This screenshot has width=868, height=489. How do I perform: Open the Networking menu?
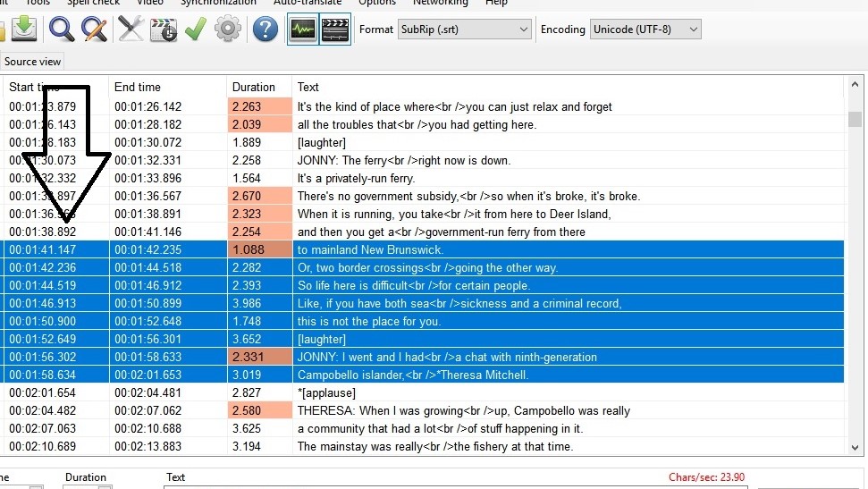point(440,3)
